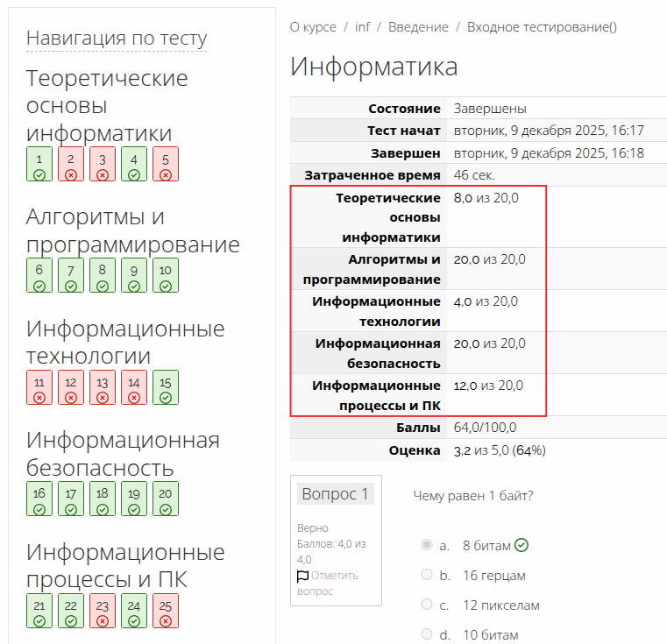Select question 11 navigation box
The image size is (667, 644).
(39, 388)
